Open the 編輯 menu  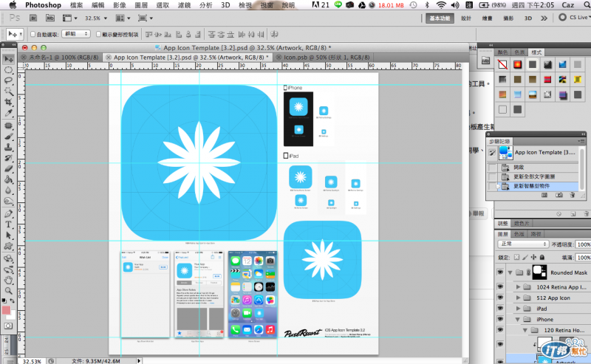[98, 5]
